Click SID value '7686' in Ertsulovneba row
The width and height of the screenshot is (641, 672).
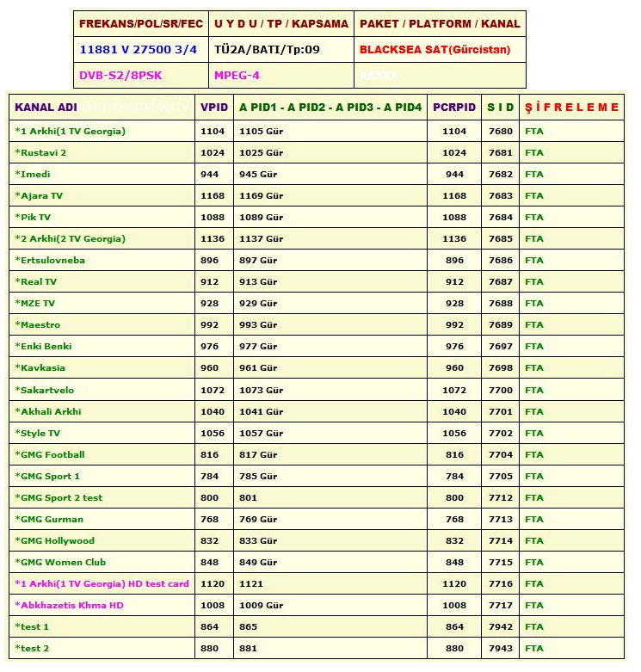pos(501,260)
